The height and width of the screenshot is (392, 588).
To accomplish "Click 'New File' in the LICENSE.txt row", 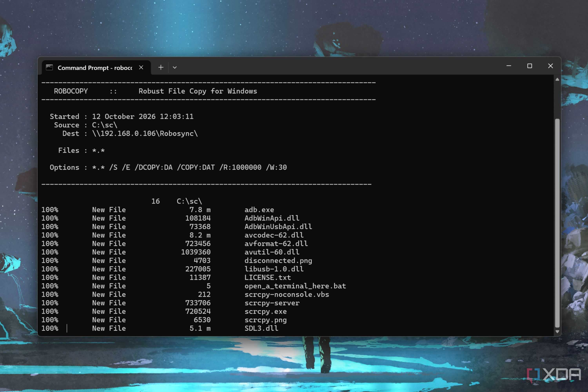I will click(x=109, y=278).
